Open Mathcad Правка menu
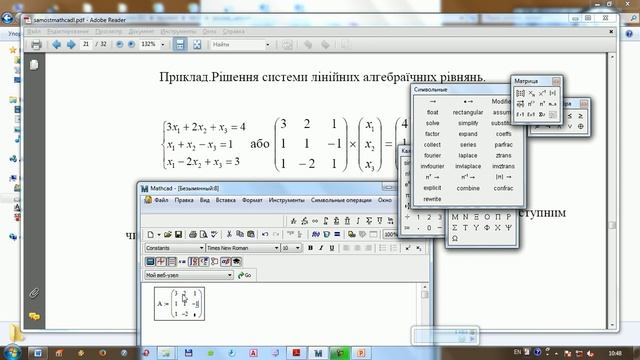Image resolution: width=640 pixels, height=360 pixels. [x=184, y=200]
